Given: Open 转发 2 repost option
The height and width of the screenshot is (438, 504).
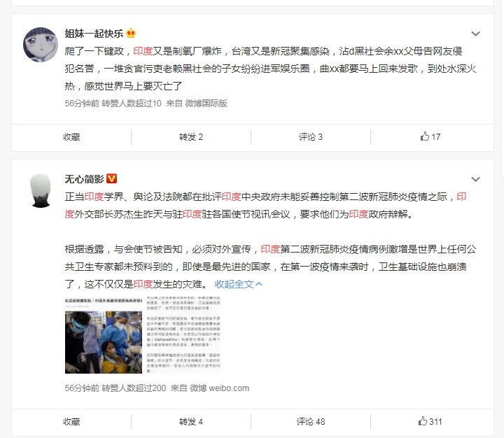Looking at the screenshot, I should pyautogui.click(x=191, y=137).
